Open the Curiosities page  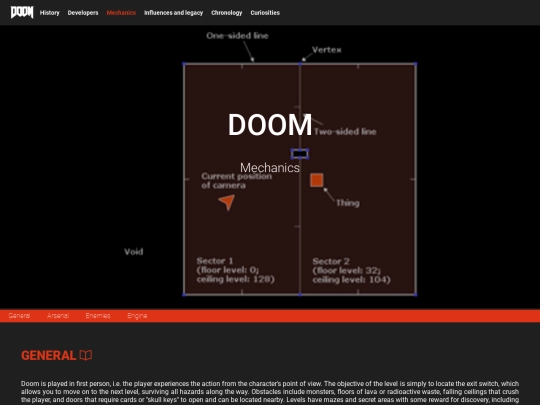[x=265, y=13]
